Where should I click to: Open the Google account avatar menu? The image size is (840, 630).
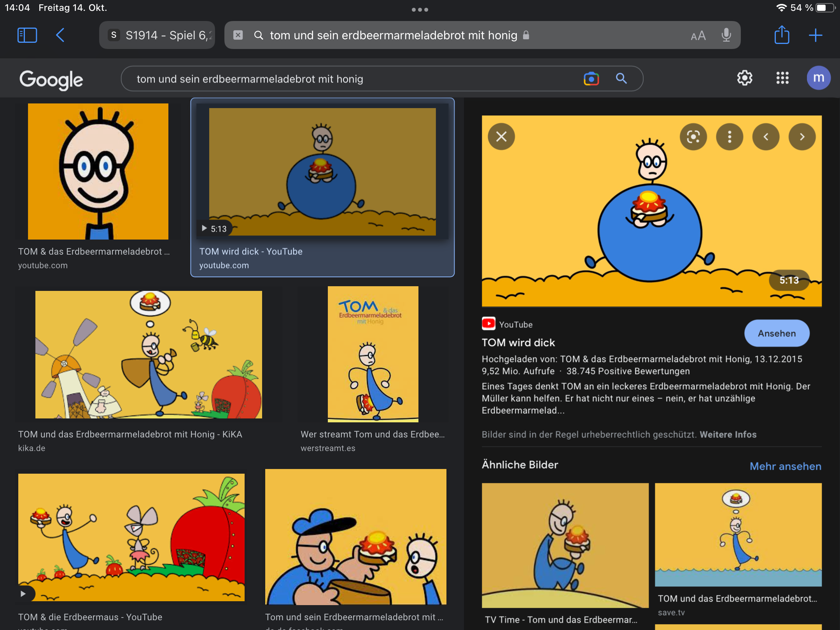click(819, 78)
